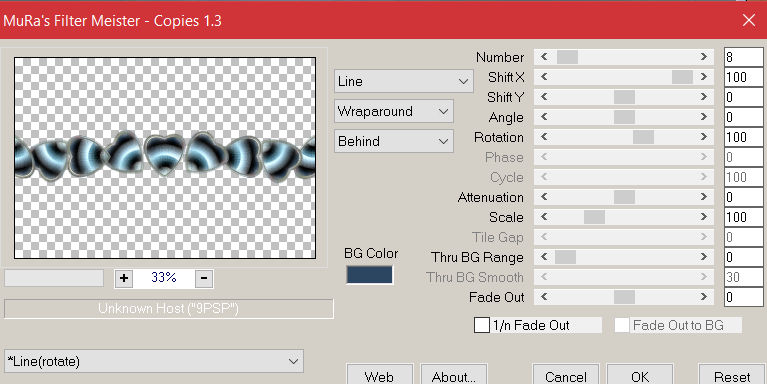Click the Angle slider thumb
The height and width of the screenshot is (384, 767).
point(624,117)
